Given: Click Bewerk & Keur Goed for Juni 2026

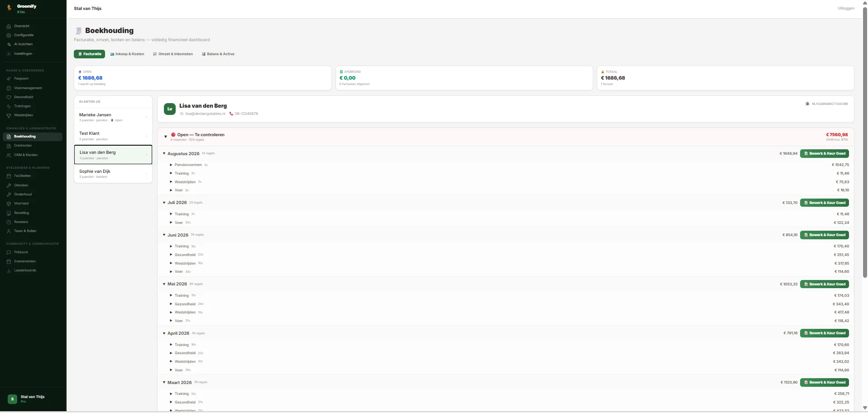Looking at the screenshot, I should pos(825,235).
